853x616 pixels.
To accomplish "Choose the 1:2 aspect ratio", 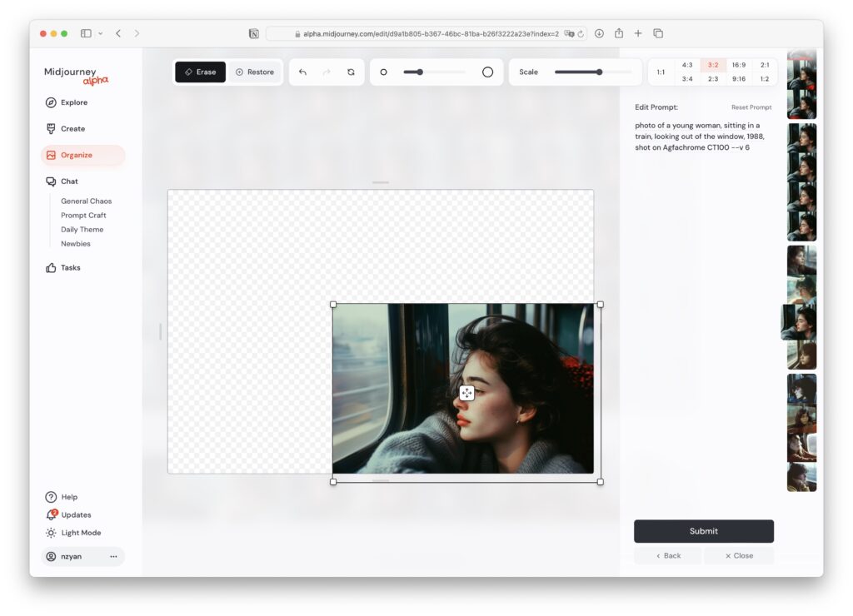I will [765, 79].
